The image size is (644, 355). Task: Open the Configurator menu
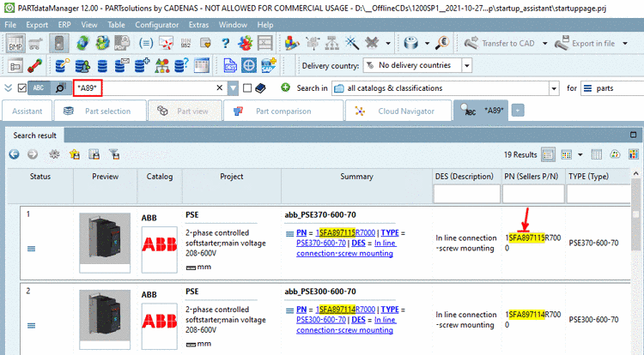coord(157,25)
